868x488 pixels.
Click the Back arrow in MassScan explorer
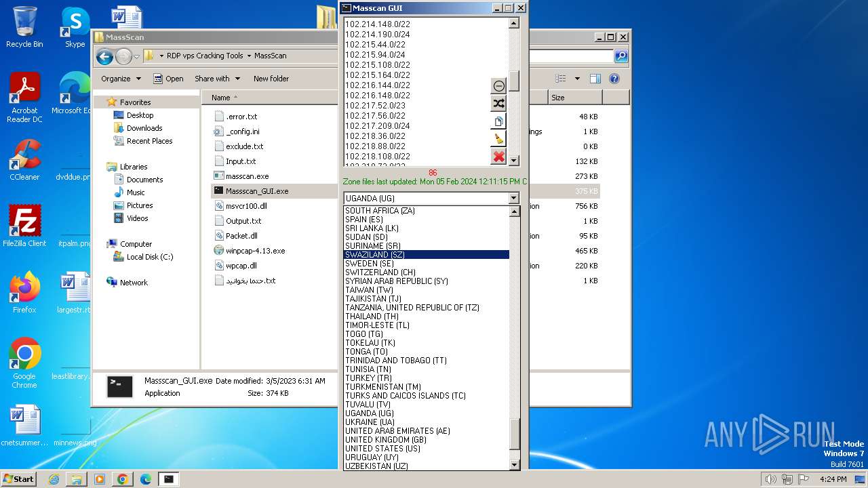click(104, 56)
